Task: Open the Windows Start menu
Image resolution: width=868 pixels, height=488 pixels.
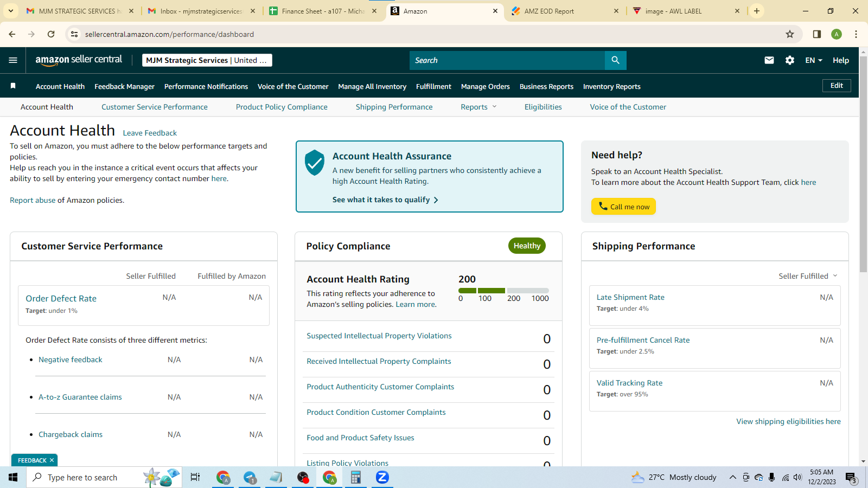Action: [13, 477]
